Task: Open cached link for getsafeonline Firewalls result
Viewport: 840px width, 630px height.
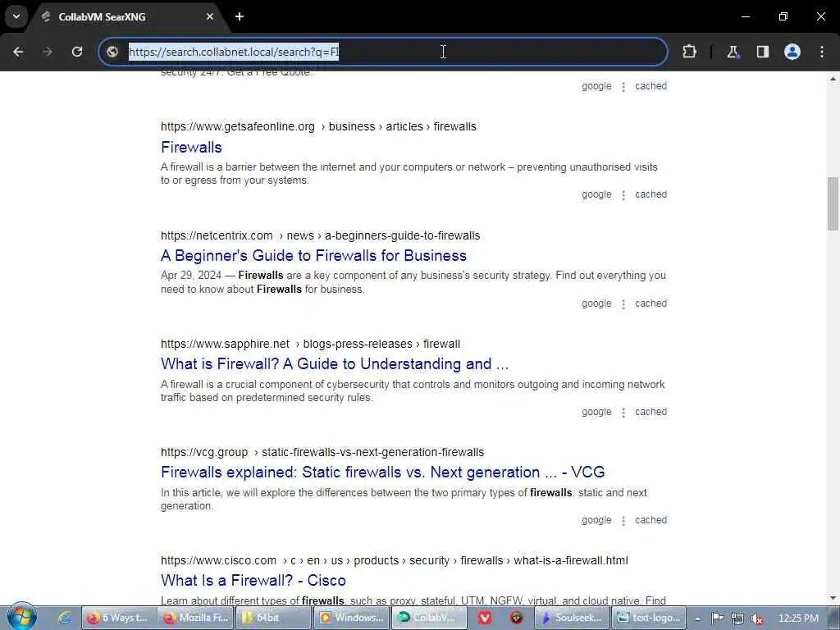Action: click(651, 194)
